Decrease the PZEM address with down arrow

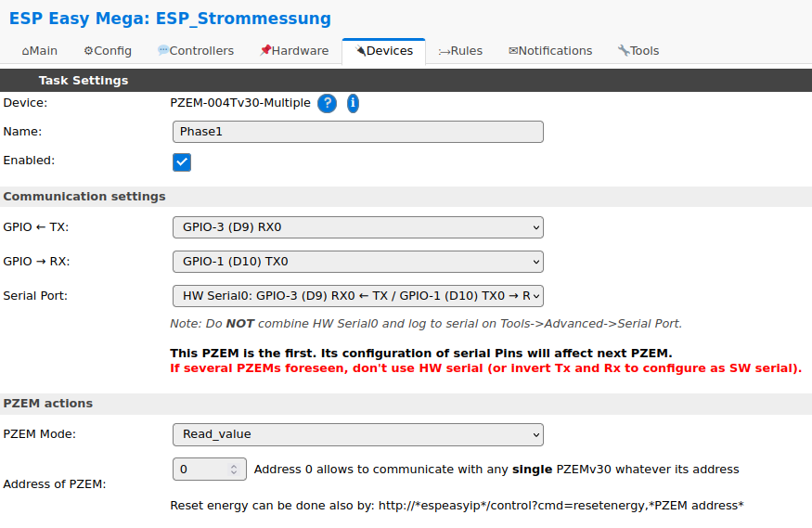tap(234, 473)
